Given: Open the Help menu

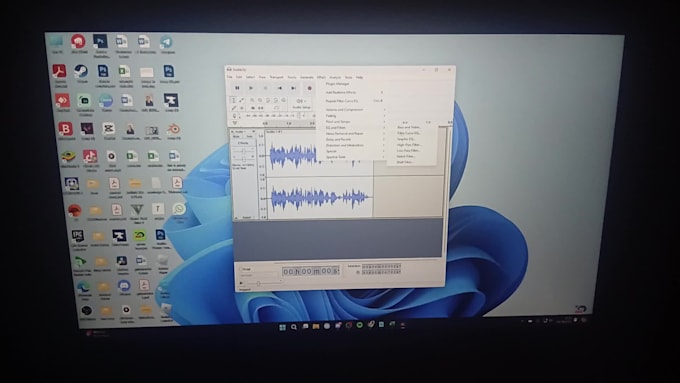Looking at the screenshot, I should tap(360, 77).
